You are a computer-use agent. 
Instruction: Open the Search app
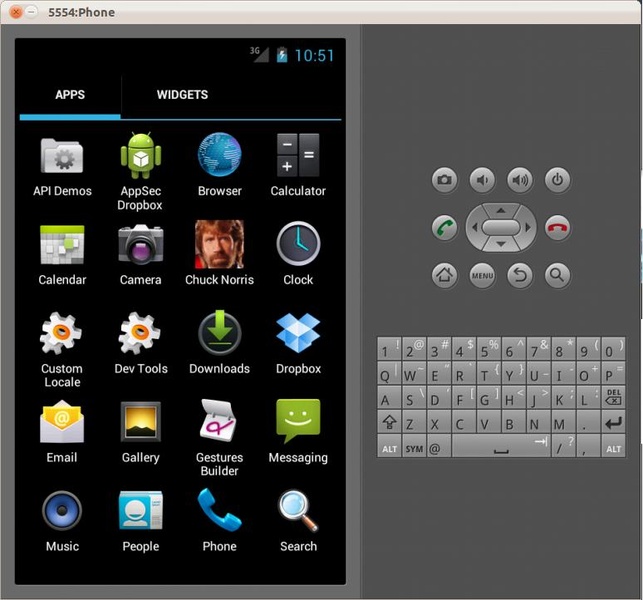[298, 522]
